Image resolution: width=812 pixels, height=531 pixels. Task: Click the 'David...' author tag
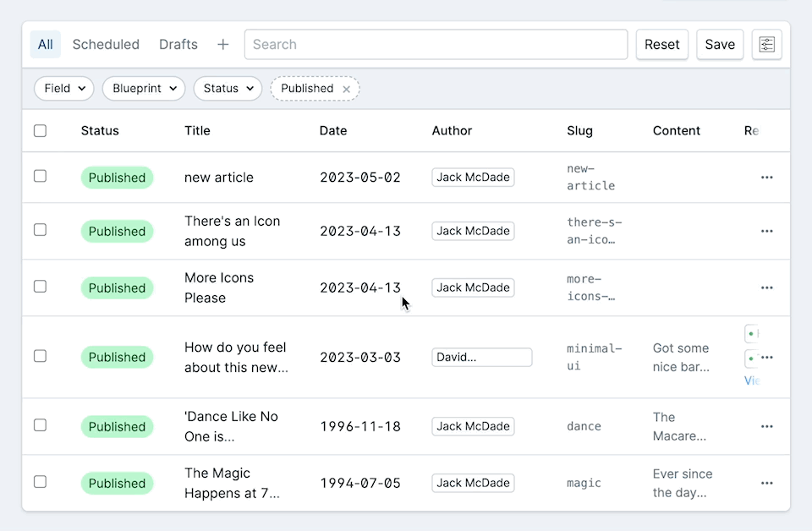[481, 357]
